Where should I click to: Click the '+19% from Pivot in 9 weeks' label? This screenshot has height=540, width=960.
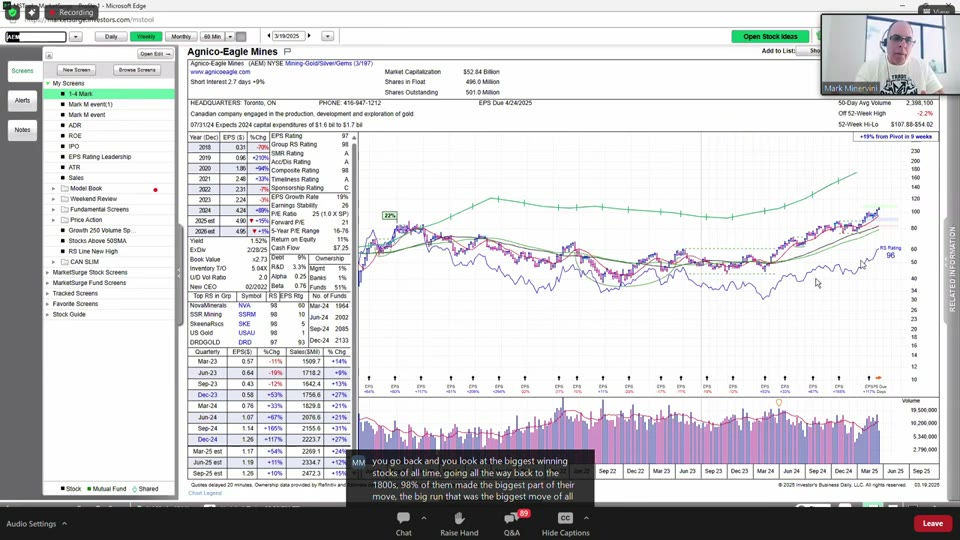895,137
